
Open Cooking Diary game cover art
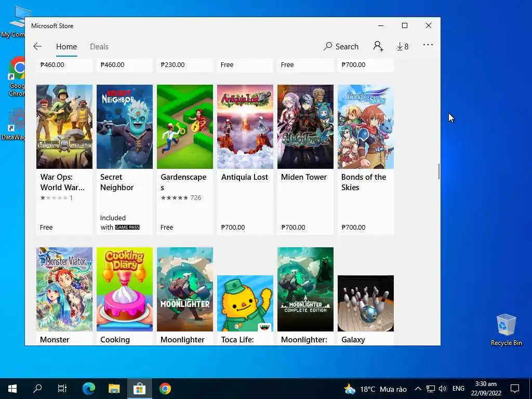(x=125, y=289)
